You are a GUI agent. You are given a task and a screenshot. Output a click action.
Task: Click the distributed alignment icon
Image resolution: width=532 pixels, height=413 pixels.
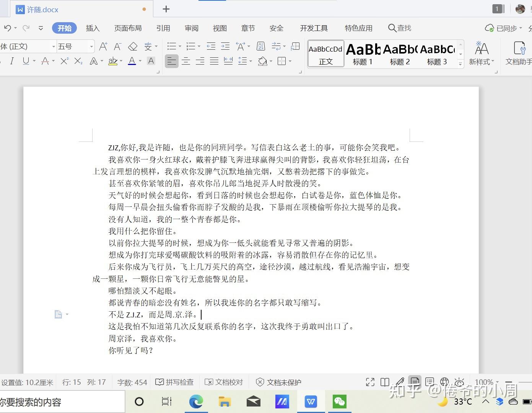228,61
